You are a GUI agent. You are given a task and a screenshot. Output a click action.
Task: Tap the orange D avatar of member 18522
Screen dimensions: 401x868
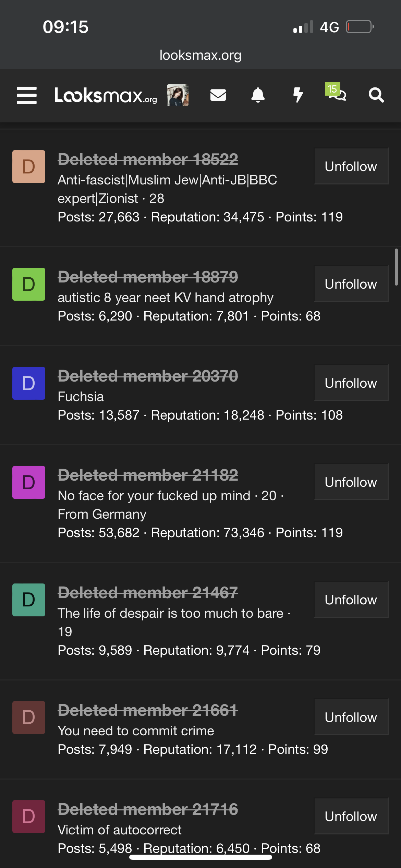click(29, 167)
